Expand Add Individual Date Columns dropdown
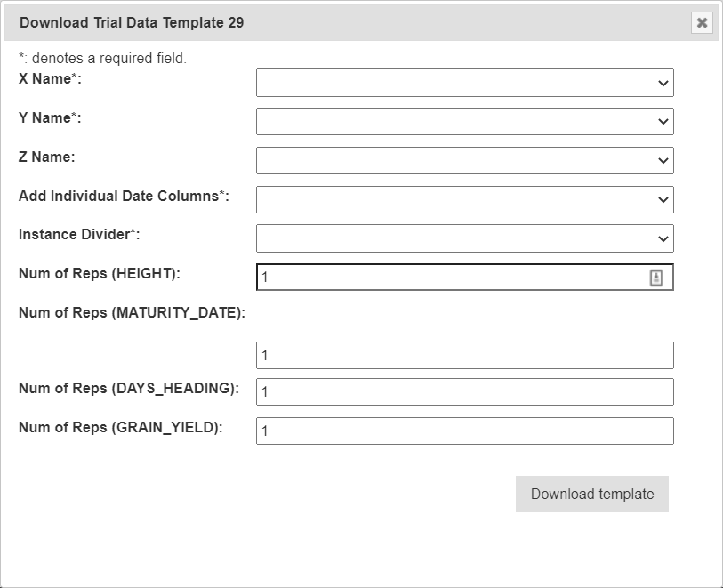The height and width of the screenshot is (588, 723). [464, 199]
